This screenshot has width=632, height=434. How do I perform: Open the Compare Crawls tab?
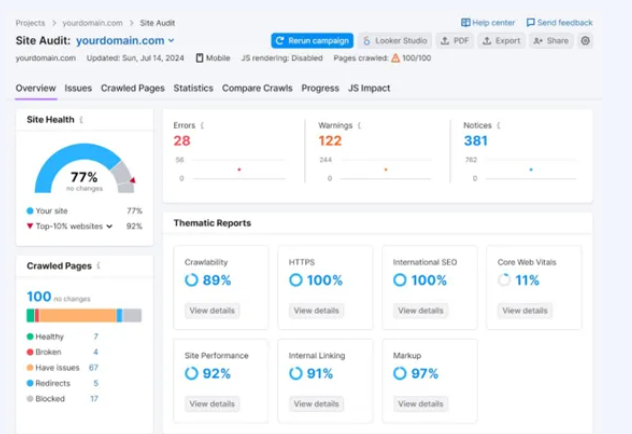[257, 88]
